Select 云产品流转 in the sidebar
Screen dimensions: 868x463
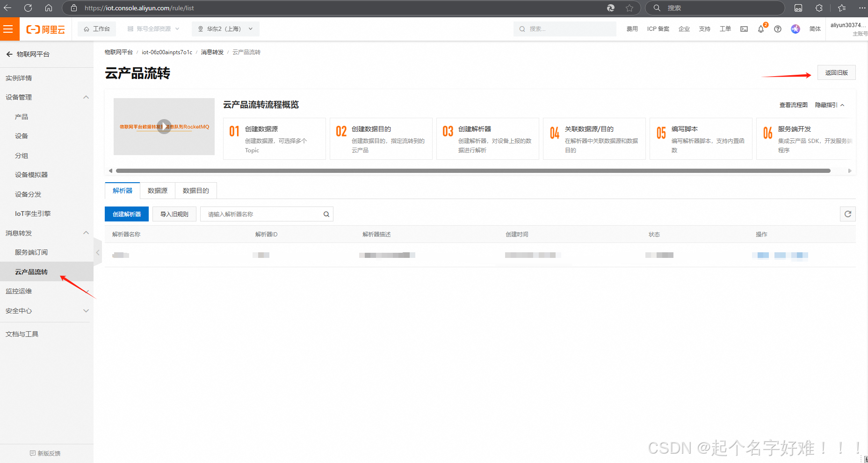point(31,272)
